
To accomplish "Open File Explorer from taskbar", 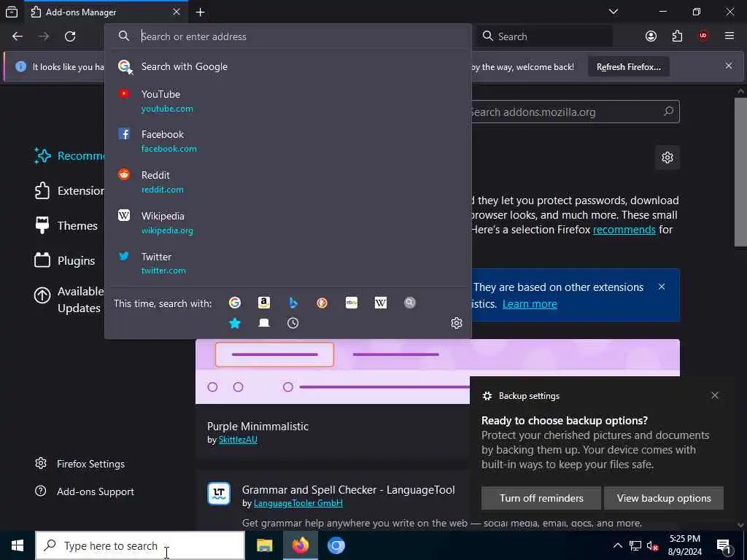I will (264, 545).
